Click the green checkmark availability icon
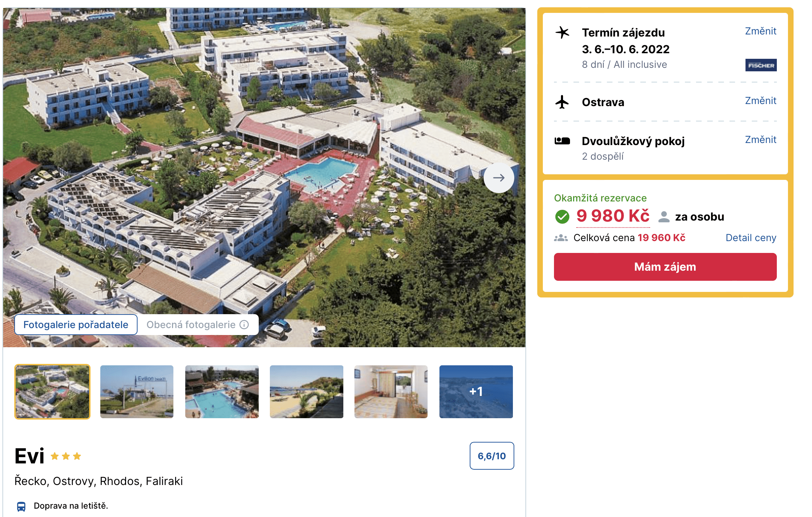 click(x=562, y=217)
